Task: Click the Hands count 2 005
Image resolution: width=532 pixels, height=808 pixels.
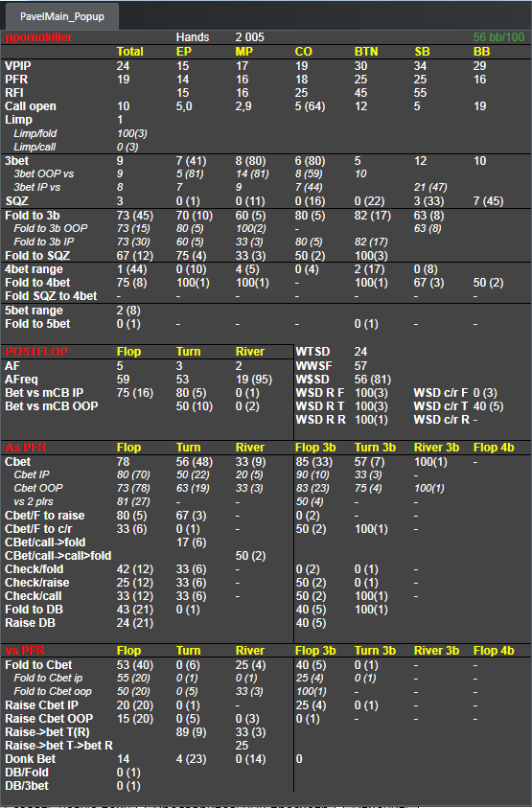Action: (250, 37)
